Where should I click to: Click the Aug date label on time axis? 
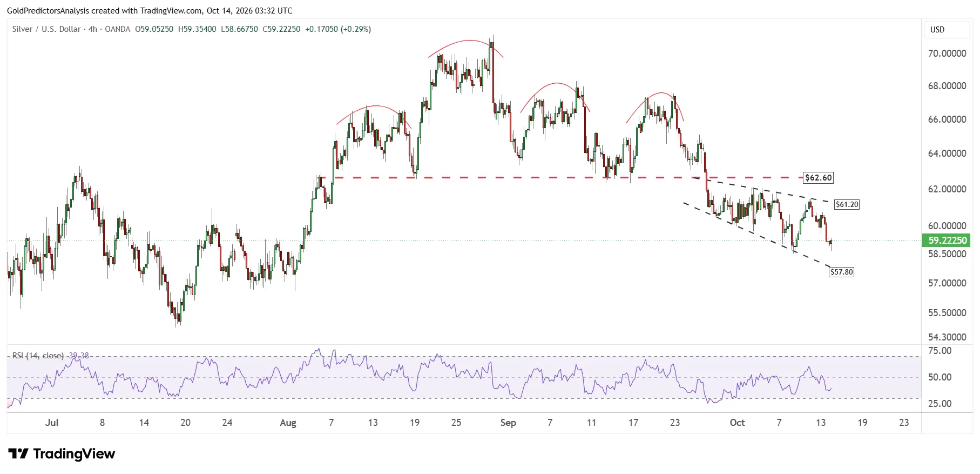pyautogui.click(x=288, y=423)
